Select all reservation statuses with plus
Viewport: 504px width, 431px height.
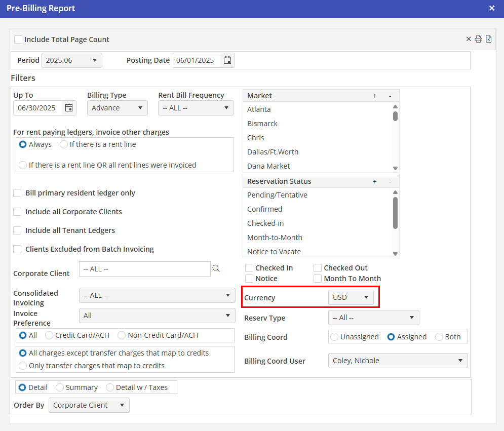pyautogui.click(x=375, y=181)
